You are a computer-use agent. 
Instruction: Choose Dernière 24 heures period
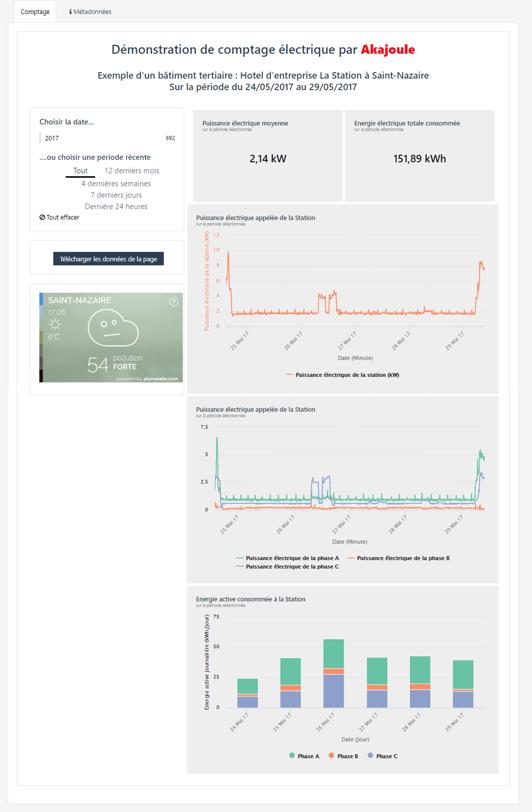116,207
